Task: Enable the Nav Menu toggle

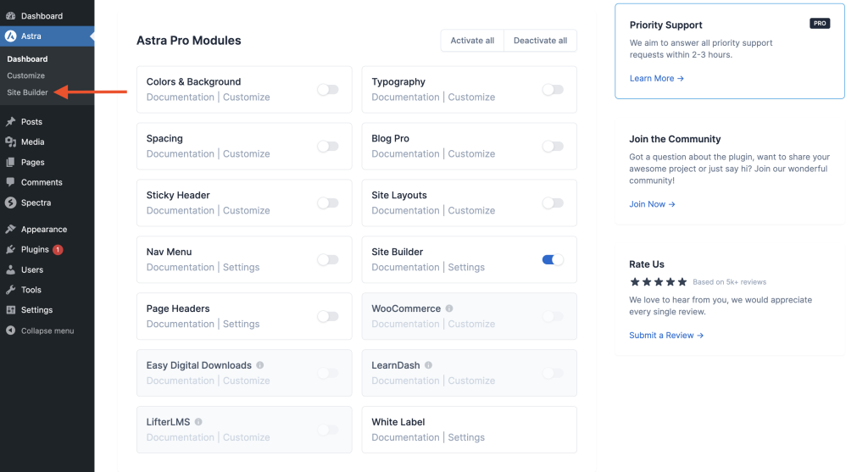Action: click(328, 259)
